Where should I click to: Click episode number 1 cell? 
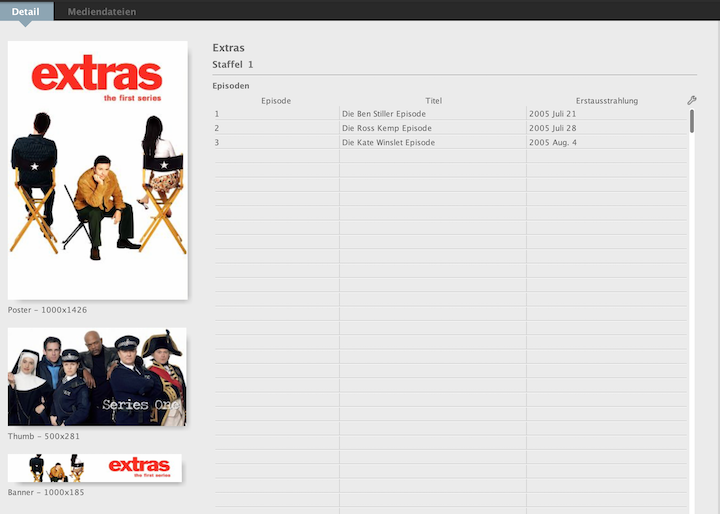(x=276, y=113)
